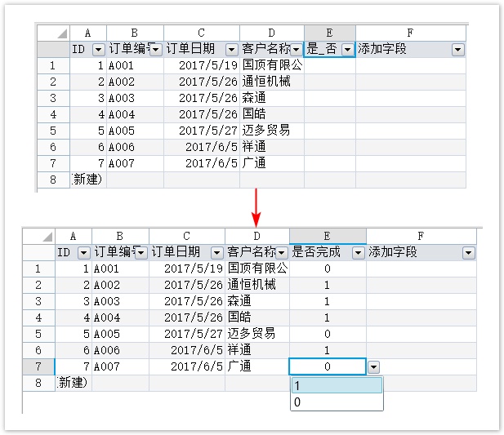Select row 7 header in bottom table

tap(38, 366)
